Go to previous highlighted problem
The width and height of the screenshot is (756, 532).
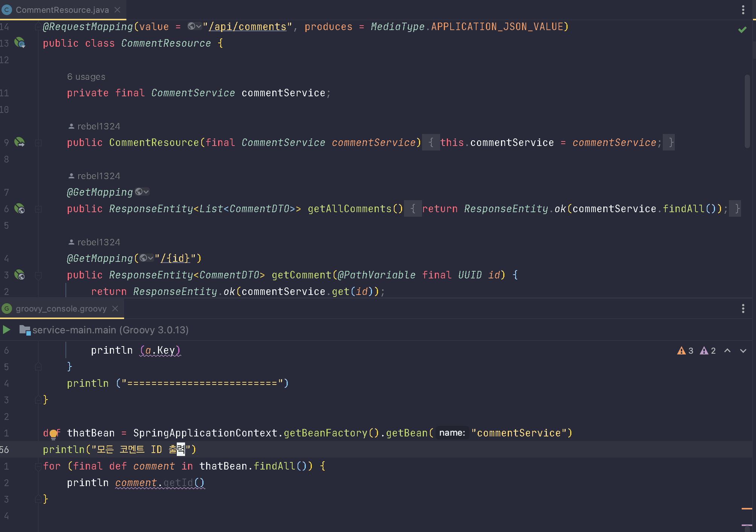[x=727, y=351]
